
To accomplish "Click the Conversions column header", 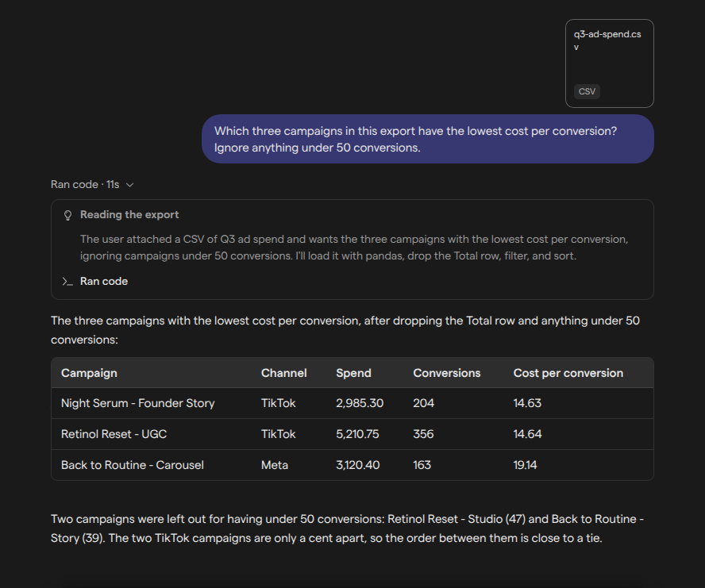I will 446,373.
